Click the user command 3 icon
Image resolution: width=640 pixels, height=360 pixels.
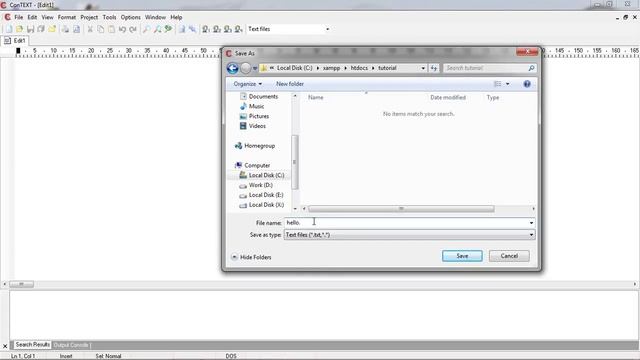[228, 29]
